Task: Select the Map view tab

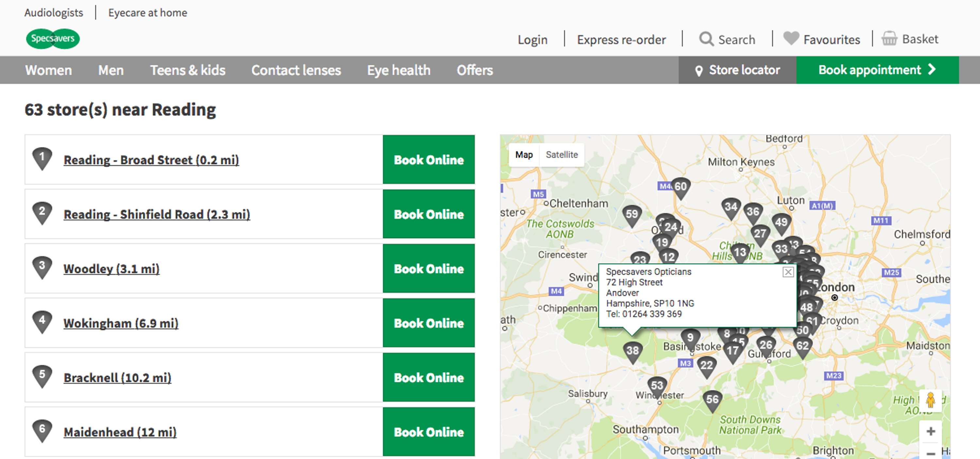Action: click(524, 155)
